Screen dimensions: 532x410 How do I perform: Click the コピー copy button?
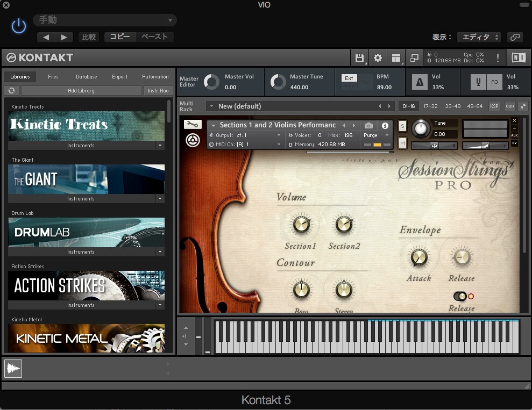coord(120,37)
